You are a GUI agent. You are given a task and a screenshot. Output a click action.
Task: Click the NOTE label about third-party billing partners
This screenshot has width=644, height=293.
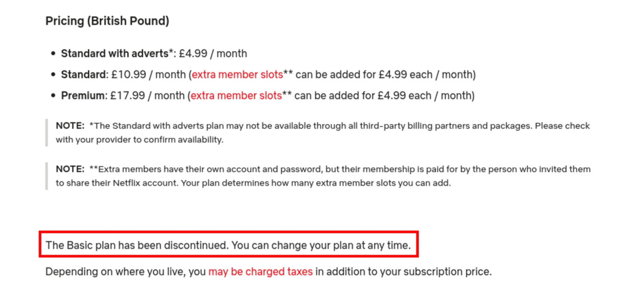click(x=70, y=126)
